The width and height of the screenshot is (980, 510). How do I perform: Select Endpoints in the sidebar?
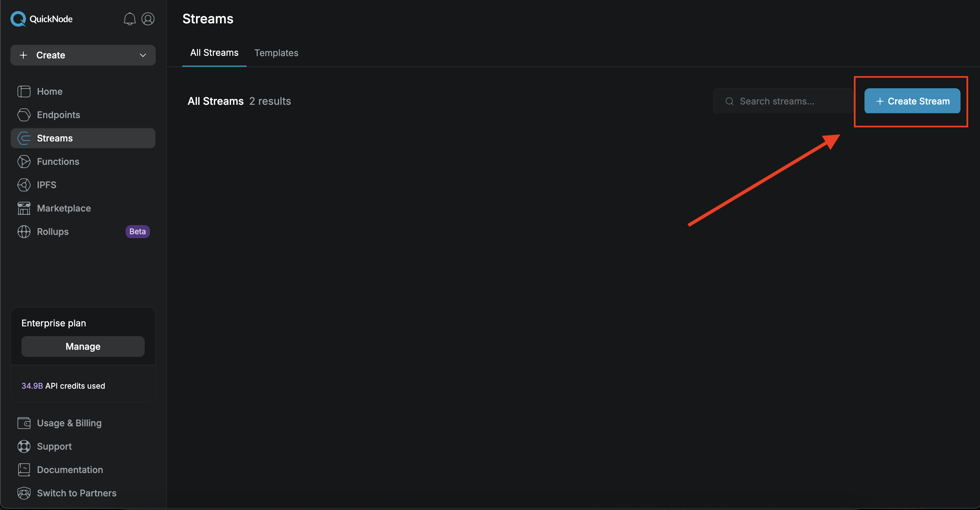(x=59, y=115)
